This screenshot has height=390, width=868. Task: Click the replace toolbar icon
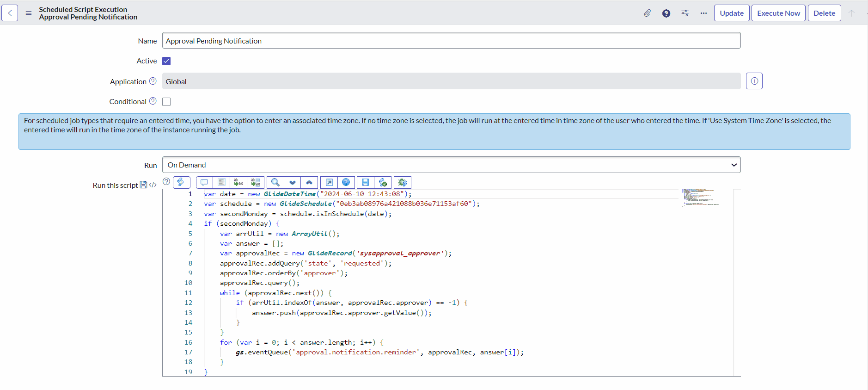click(238, 182)
